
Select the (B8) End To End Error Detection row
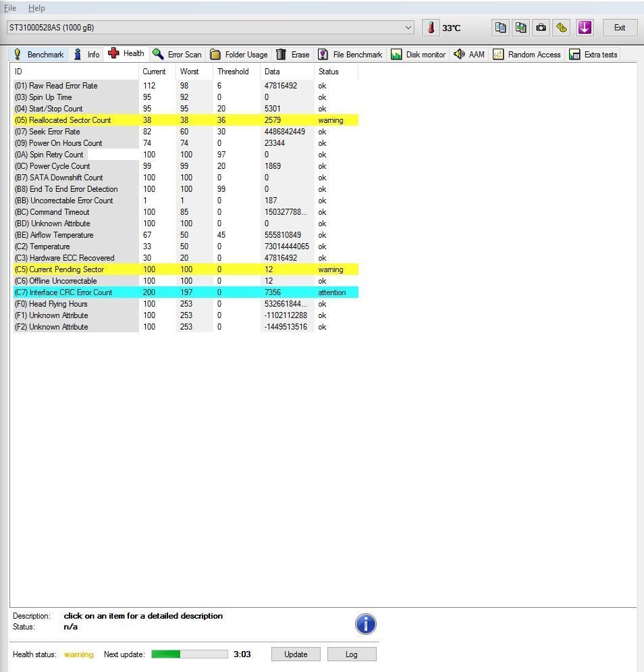click(186, 189)
